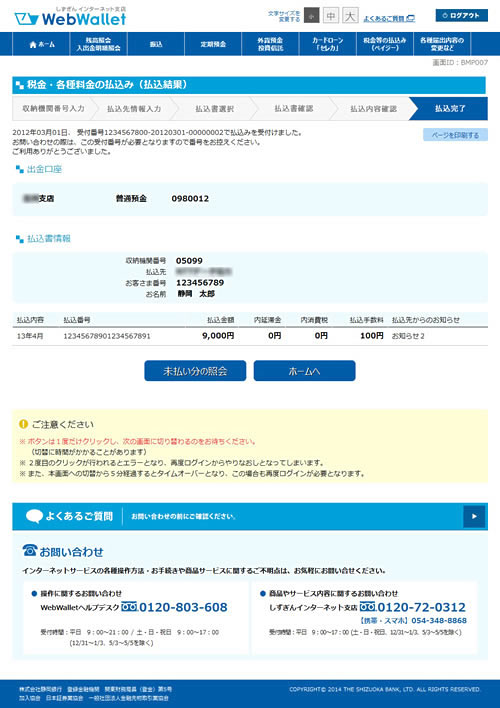Image resolution: width=500 pixels, height=708 pixels.
Task: Open the 振込 navigation item
Action: coord(156,44)
